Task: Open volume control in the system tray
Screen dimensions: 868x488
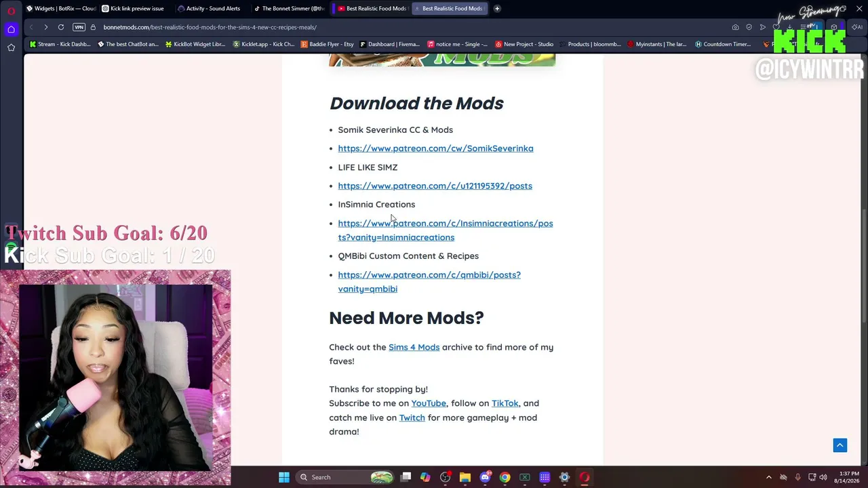Action: tap(823, 477)
